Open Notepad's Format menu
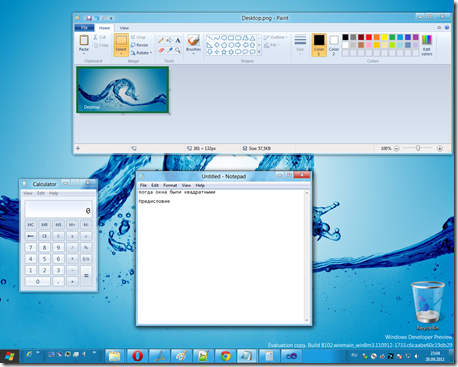Viewport: 458px width, 367px height. point(170,185)
